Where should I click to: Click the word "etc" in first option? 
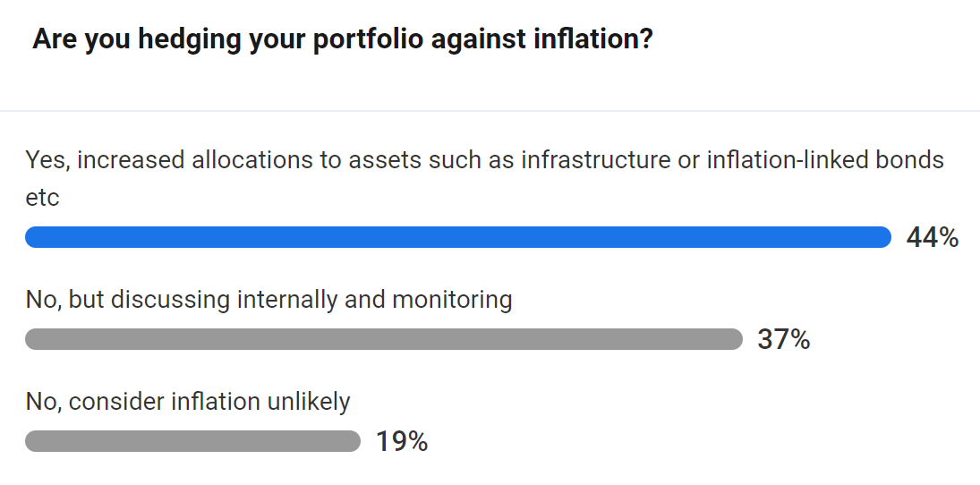[x=42, y=198]
